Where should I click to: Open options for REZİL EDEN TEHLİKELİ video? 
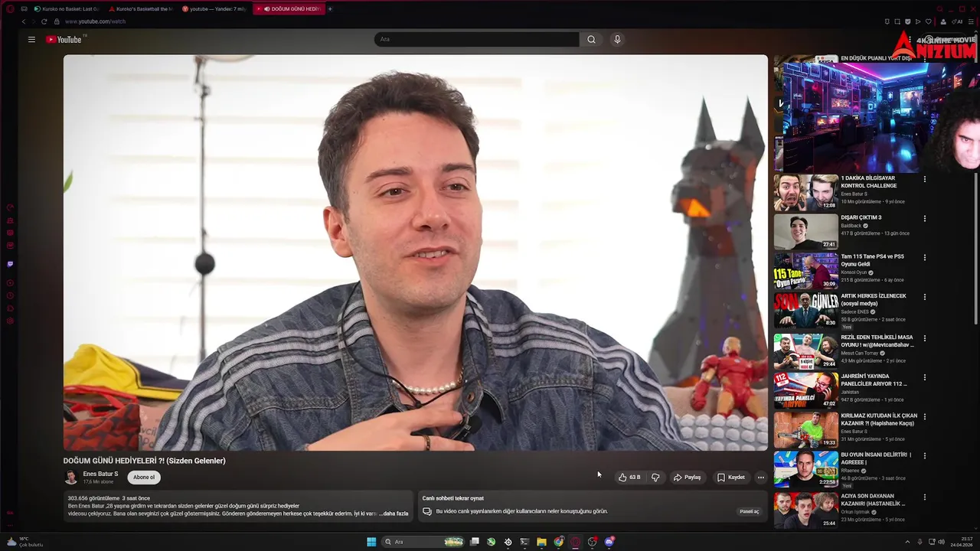click(924, 338)
